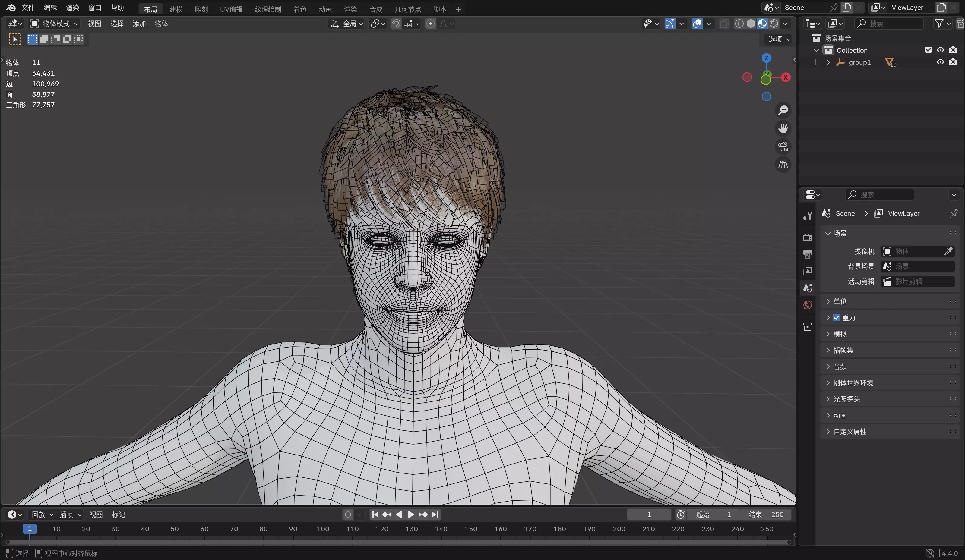This screenshot has height=560, width=965.
Task: Open the Collection properties tab icon
Action: point(808,326)
